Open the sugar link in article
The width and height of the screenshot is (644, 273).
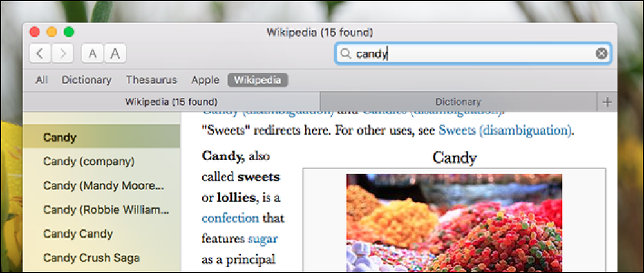tap(263, 238)
